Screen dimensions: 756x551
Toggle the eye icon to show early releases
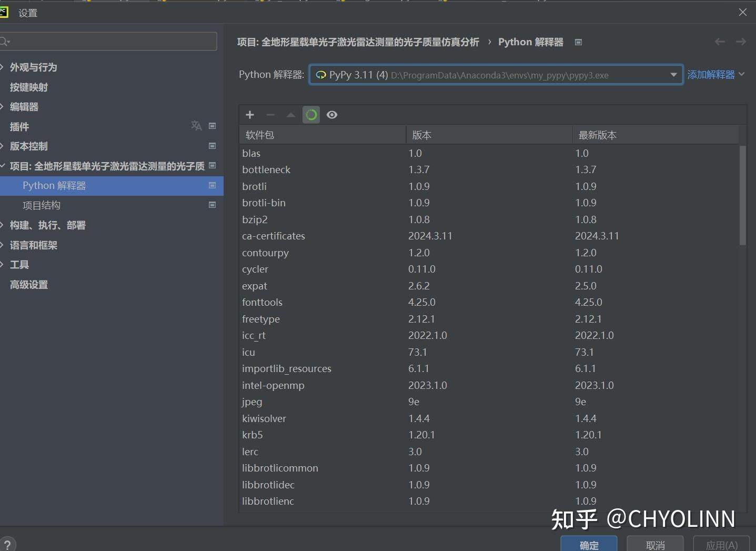(x=332, y=115)
